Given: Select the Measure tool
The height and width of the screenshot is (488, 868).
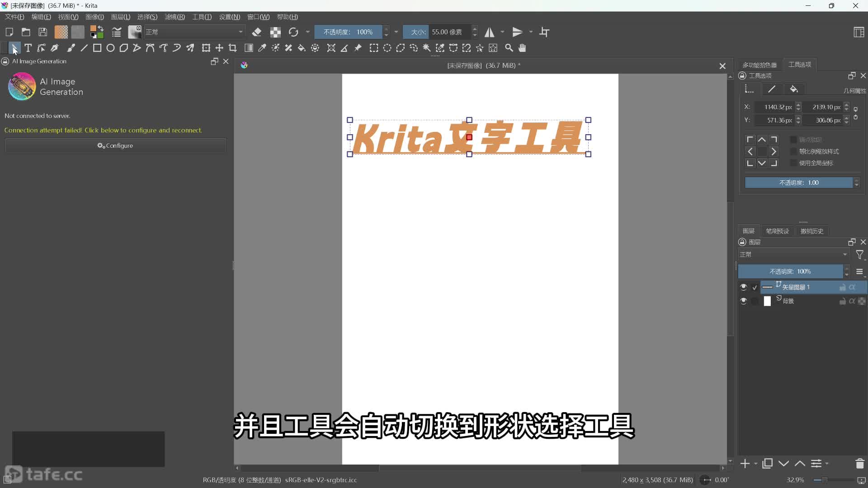Looking at the screenshot, I should coord(344,48).
